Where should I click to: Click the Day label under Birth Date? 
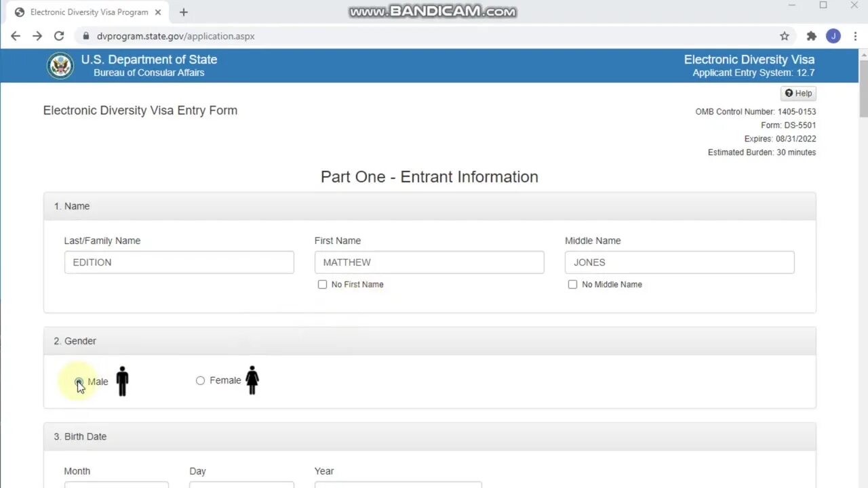click(x=198, y=471)
